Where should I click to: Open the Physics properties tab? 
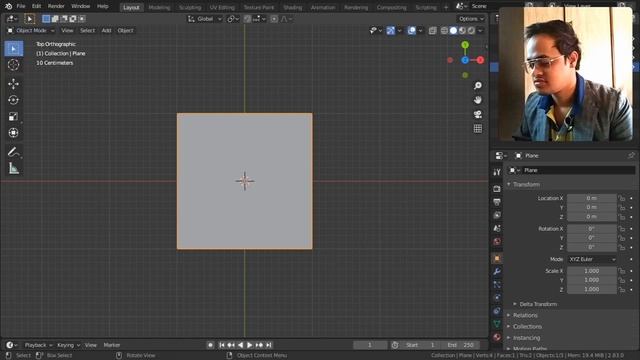(497, 298)
